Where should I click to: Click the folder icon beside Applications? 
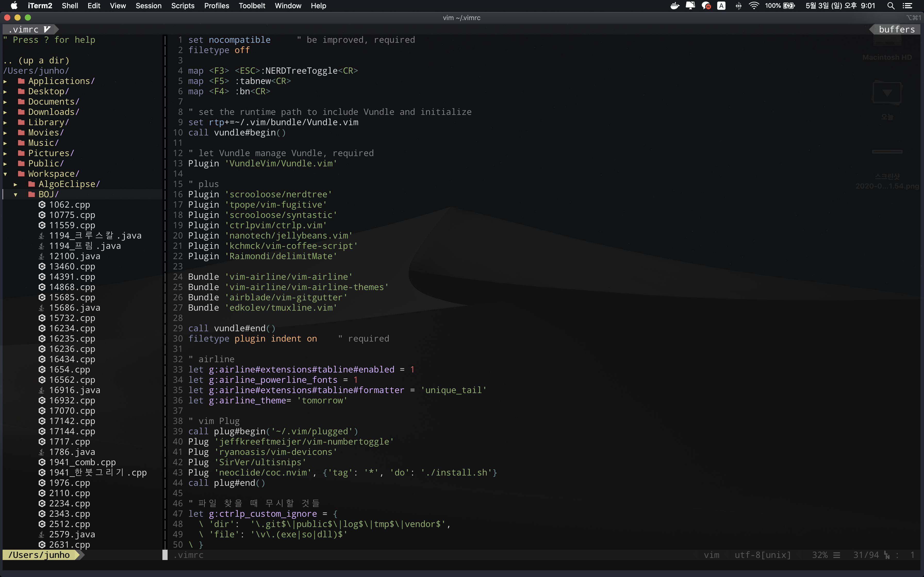click(21, 81)
